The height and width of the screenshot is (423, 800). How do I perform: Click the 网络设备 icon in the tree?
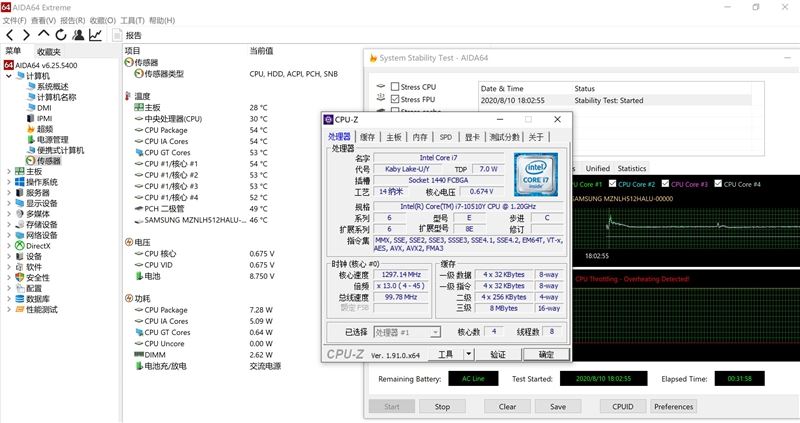[20, 235]
